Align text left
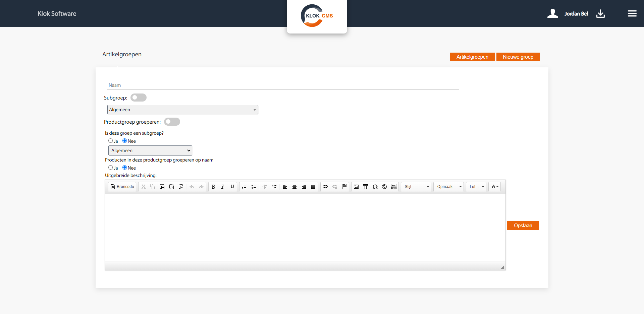This screenshot has width=644, height=314. [x=285, y=187]
